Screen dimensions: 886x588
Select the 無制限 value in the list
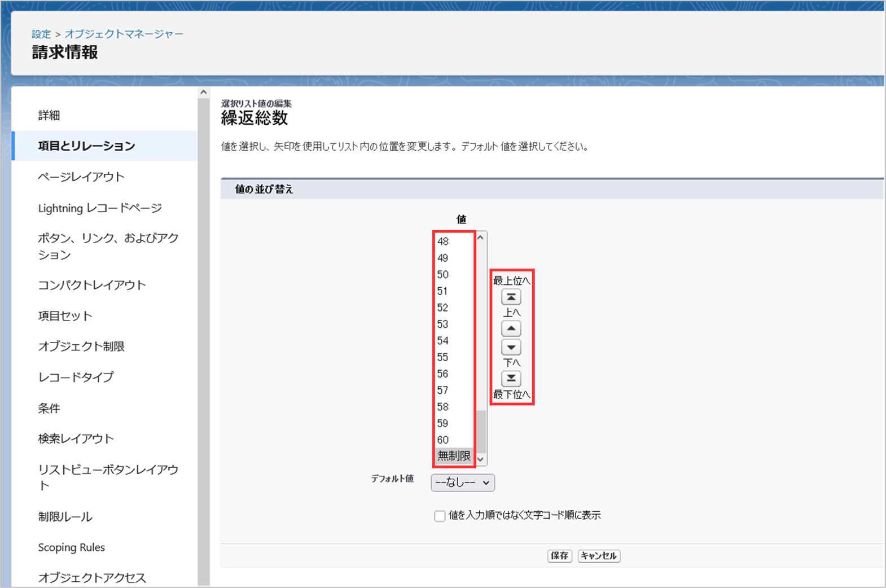tap(454, 456)
